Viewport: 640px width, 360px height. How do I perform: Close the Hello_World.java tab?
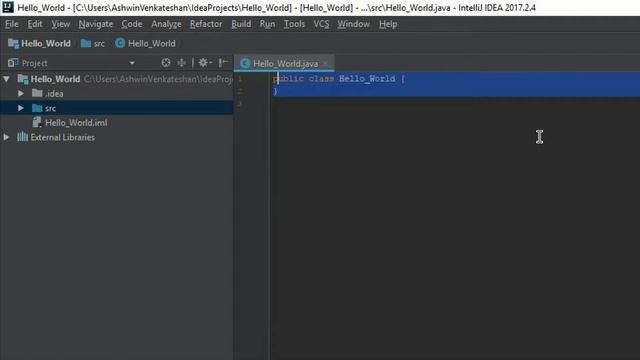pos(325,64)
